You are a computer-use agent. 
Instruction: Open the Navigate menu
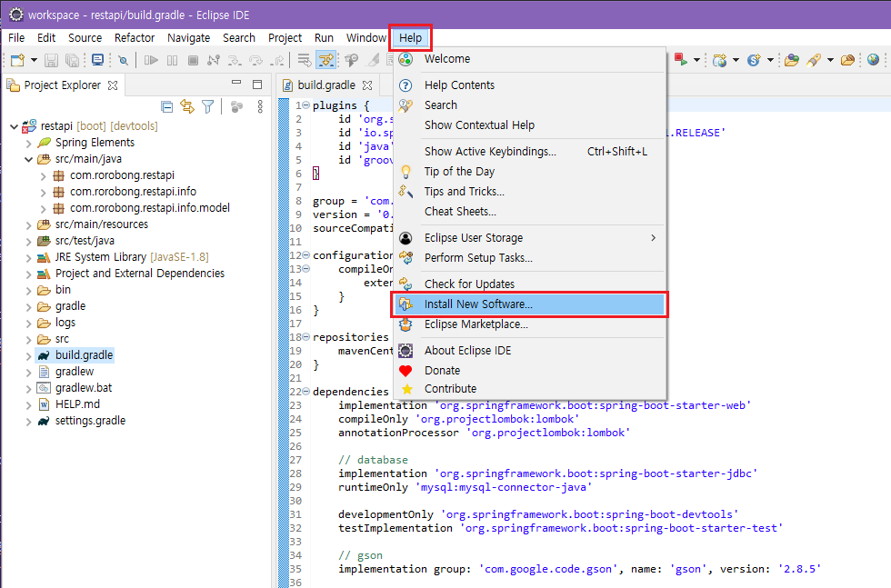pyautogui.click(x=189, y=37)
